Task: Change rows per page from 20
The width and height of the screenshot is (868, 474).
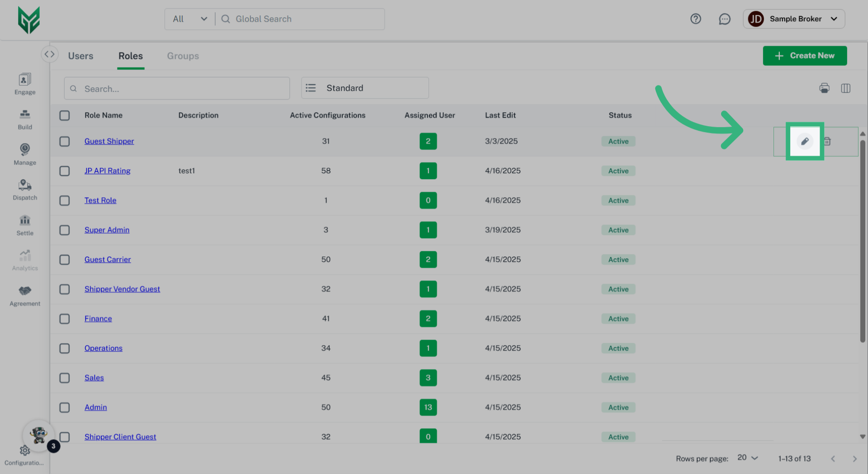Action: point(747,458)
